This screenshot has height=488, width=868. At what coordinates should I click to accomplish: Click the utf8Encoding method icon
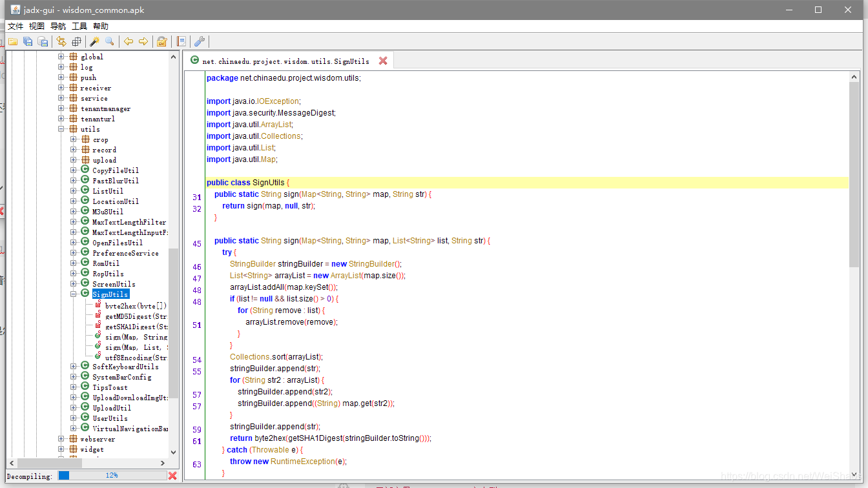click(98, 356)
